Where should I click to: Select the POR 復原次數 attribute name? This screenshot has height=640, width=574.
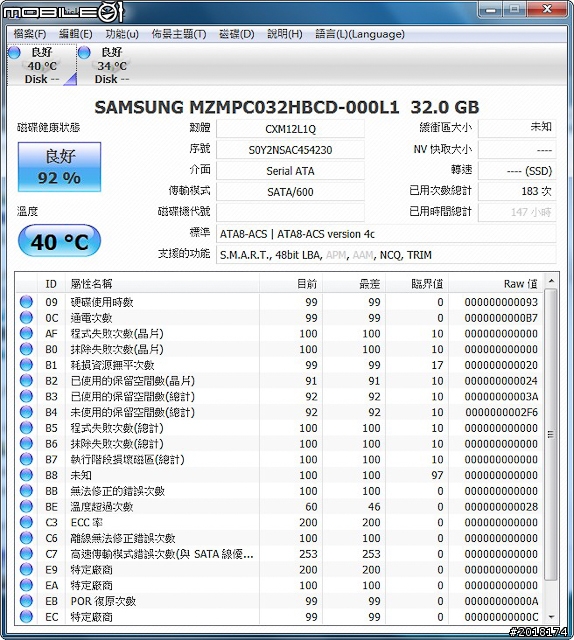click(x=103, y=601)
